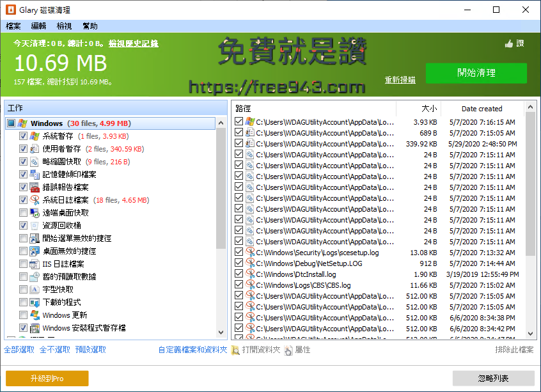Click the IIS 日誌檔案 icon
The width and height of the screenshot is (541, 392).
click(x=33, y=263)
